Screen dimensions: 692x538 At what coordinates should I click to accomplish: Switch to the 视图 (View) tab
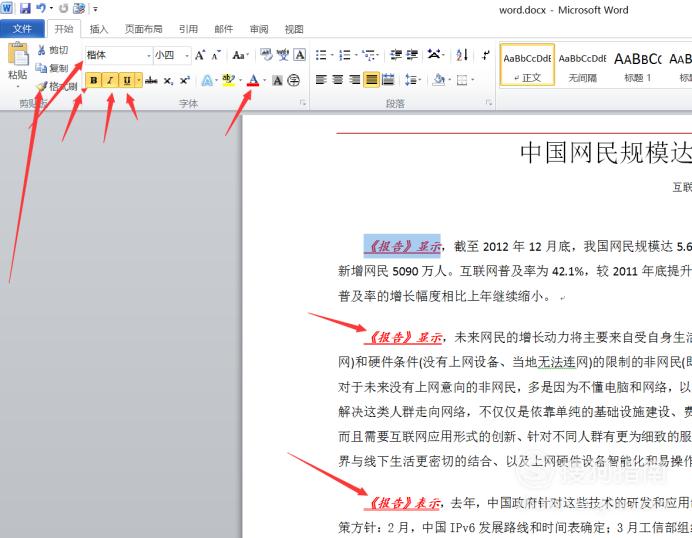(294, 29)
